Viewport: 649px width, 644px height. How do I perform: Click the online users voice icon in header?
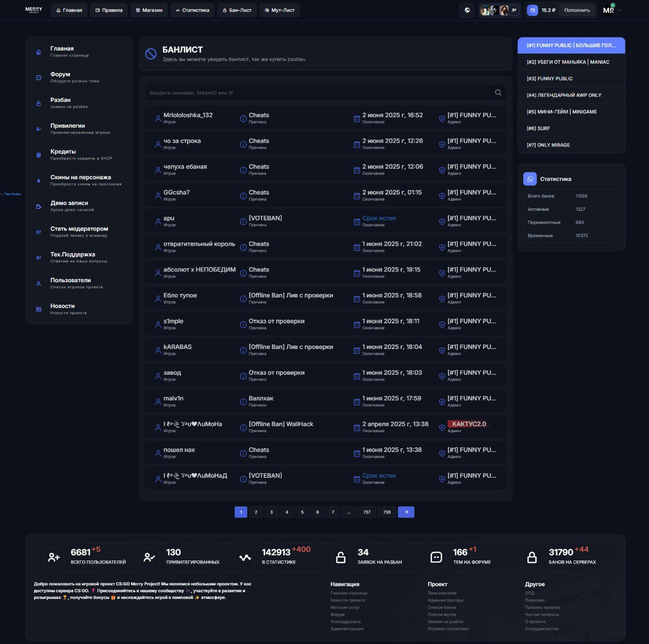[x=514, y=10]
